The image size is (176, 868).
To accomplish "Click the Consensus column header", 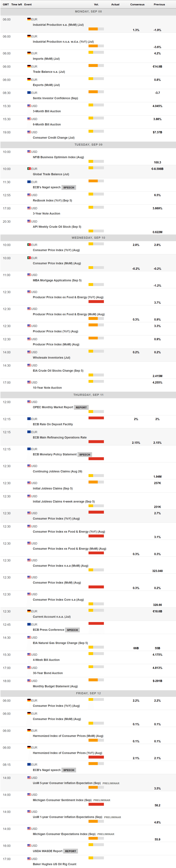I will point(137,4).
